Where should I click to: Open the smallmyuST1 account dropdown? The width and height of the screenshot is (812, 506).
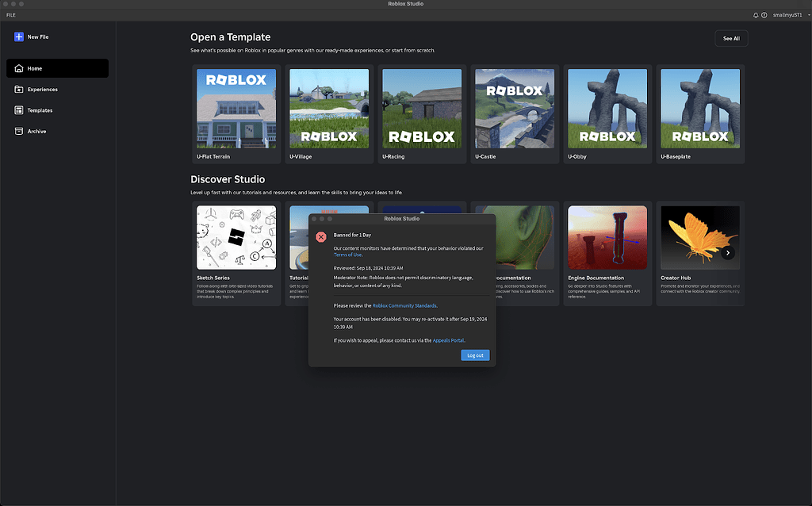click(x=787, y=14)
